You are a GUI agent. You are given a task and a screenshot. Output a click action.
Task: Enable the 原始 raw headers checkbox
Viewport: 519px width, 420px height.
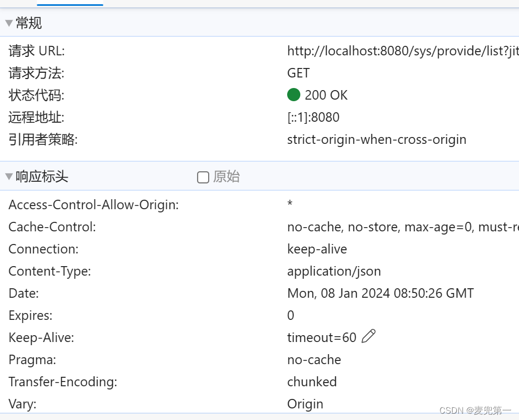coord(203,178)
